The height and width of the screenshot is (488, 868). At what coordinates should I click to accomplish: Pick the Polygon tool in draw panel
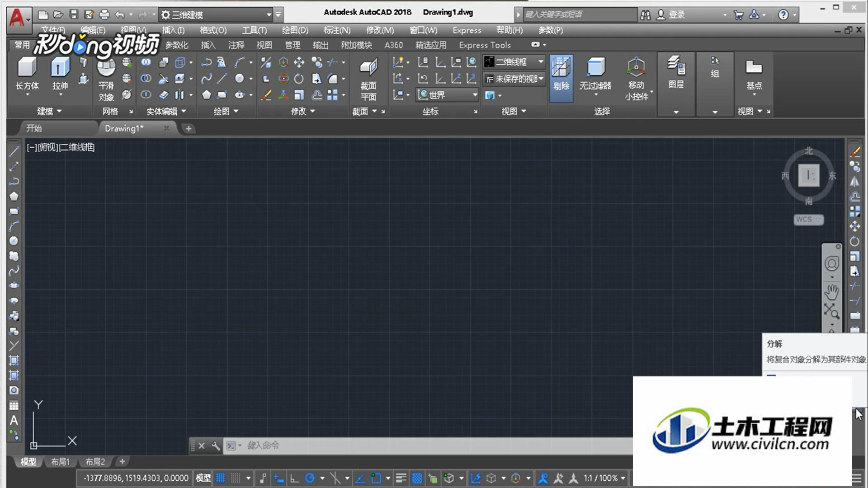pos(207,95)
